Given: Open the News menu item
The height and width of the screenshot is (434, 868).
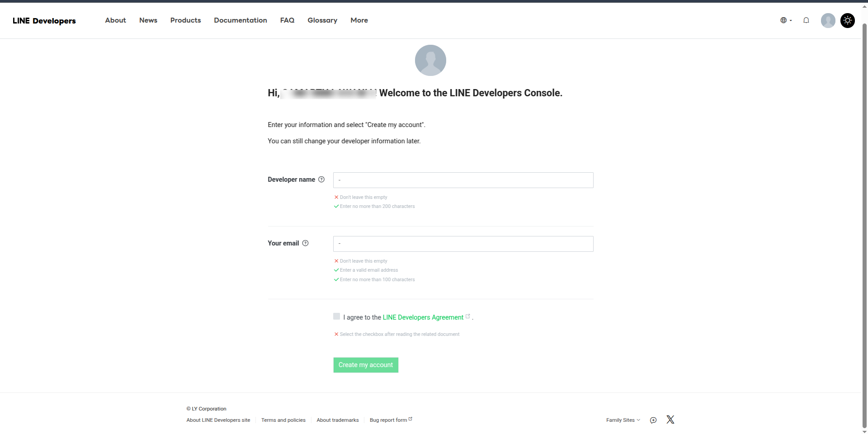Looking at the screenshot, I should click(148, 20).
